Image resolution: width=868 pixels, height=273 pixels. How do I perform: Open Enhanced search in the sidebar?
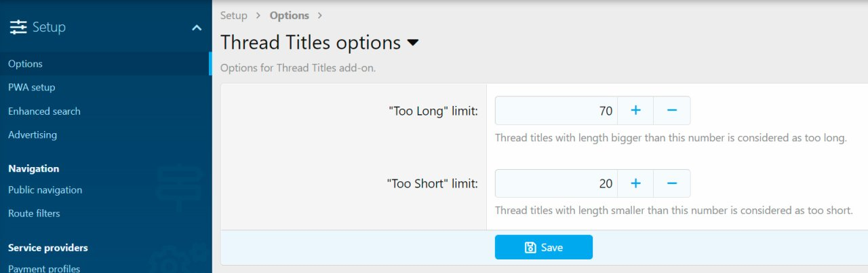(x=44, y=111)
